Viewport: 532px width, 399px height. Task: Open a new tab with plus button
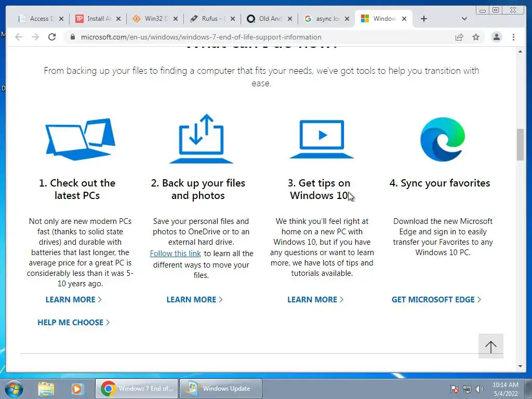pyautogui.click(x=424, y=19)
